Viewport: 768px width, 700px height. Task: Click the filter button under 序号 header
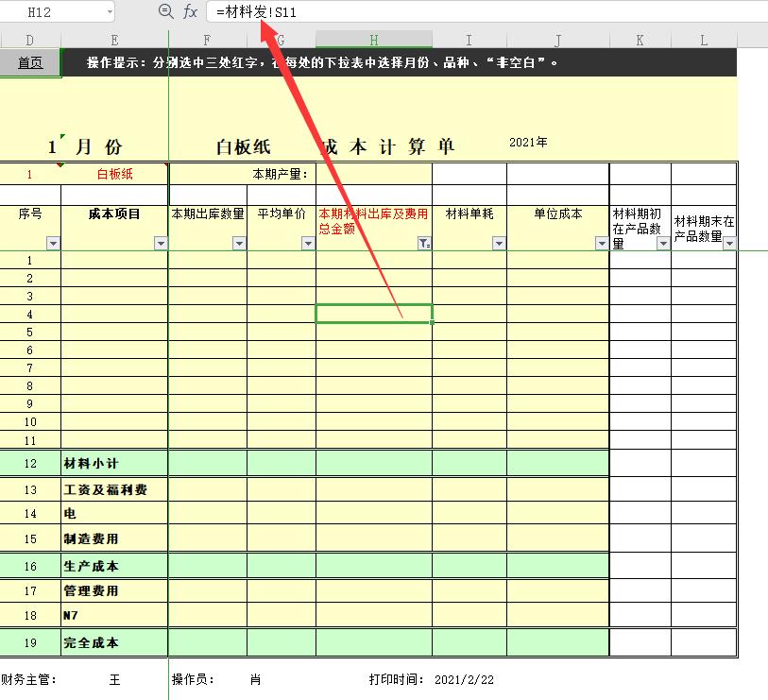[x=53, y=244]
